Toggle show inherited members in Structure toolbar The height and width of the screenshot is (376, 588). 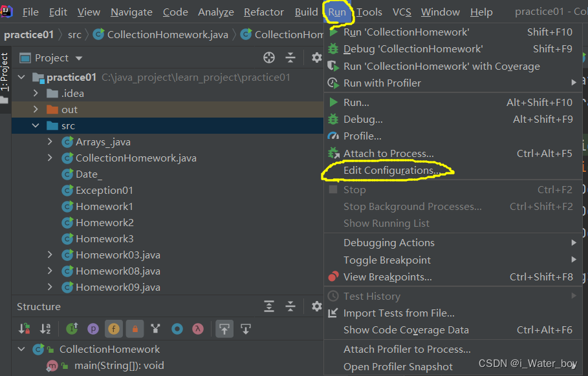[x=72, y=329]
